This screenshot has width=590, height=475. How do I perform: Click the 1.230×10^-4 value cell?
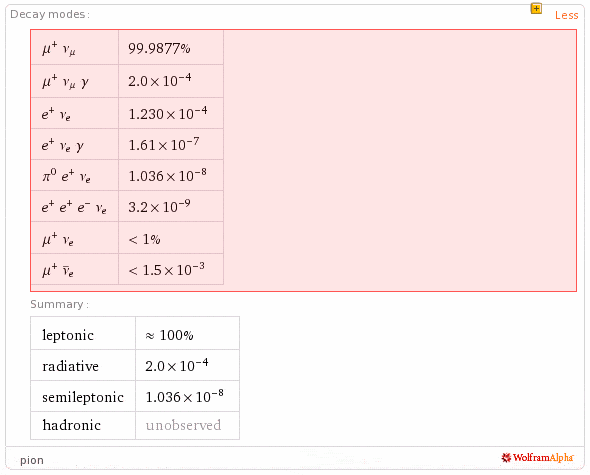[x=171, y=113]
